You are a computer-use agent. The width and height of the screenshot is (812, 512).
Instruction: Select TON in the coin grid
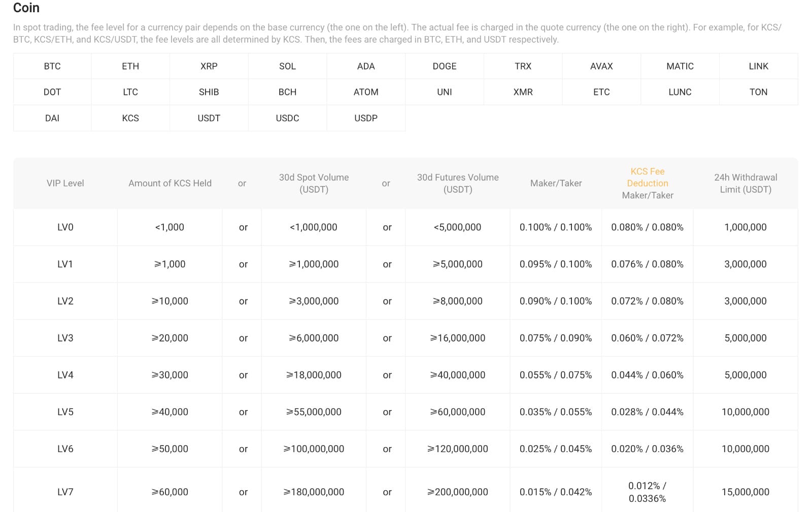pos(758,92)
